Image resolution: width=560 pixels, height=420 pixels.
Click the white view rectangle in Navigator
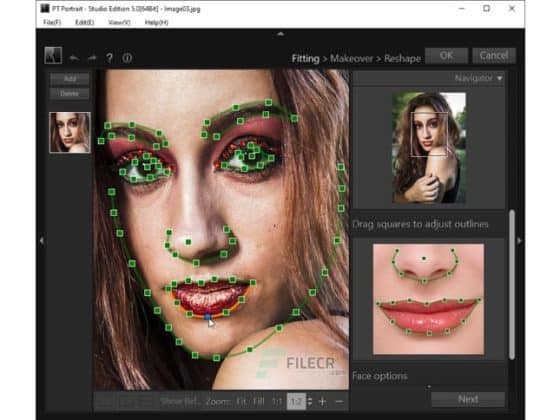tap(429, 134)
